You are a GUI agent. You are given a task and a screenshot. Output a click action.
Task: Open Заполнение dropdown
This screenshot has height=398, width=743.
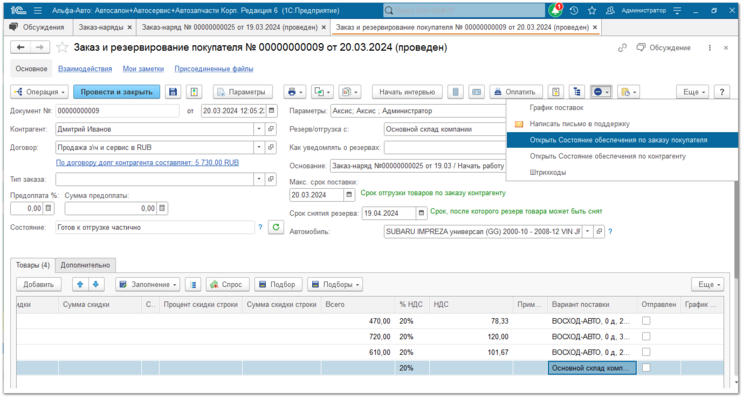(148, 284)
